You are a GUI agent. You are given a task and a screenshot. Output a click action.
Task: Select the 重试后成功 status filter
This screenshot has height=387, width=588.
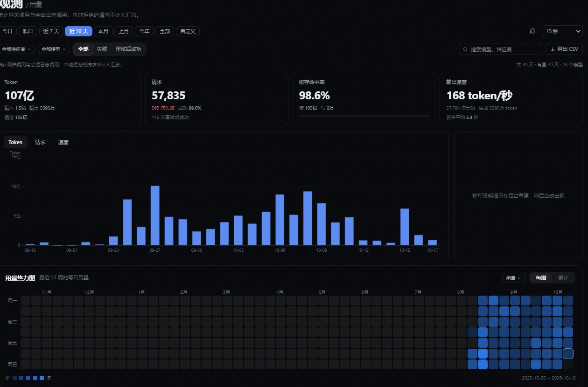click(x=128, y=49)
